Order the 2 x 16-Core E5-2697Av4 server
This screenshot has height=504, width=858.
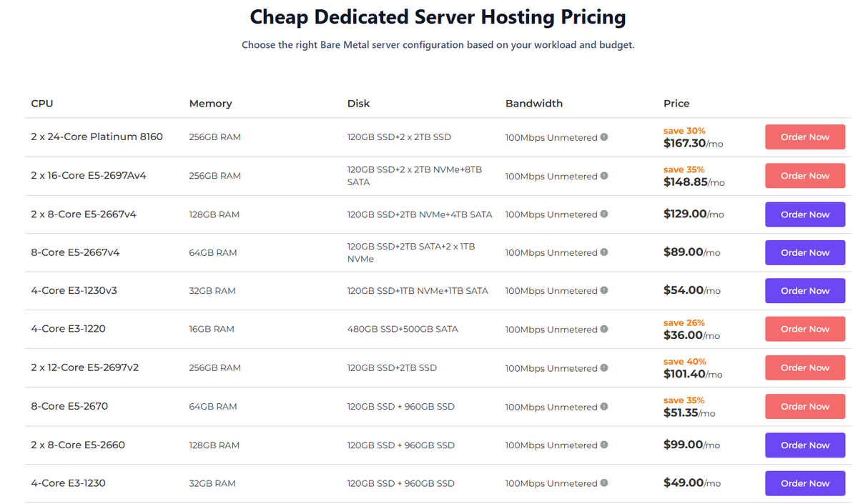click(x=805, y=176)
